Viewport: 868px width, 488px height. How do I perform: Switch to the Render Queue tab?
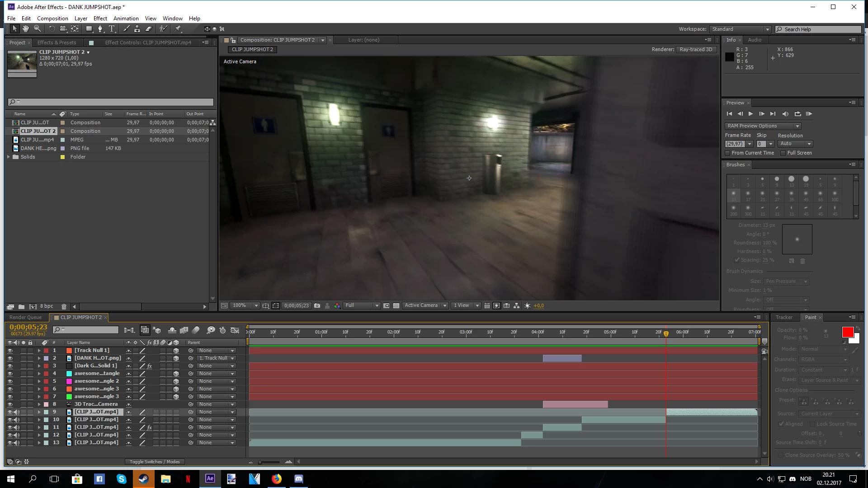pyautogui.click(x=25, y=318)
